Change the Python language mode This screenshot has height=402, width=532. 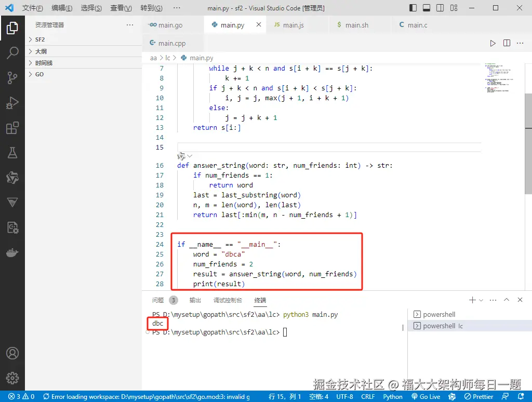393,396
